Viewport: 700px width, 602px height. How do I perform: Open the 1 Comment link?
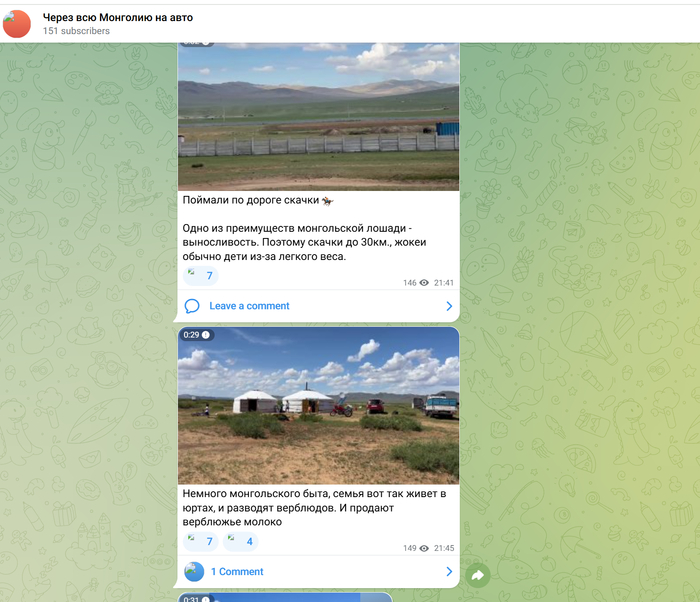coord(237,572)
